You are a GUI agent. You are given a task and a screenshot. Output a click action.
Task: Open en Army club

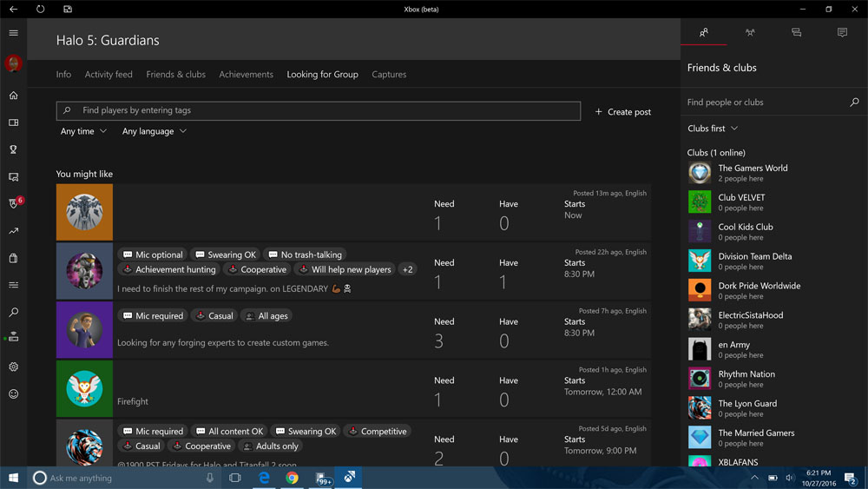pyautogui.click(x=774, y=349)
